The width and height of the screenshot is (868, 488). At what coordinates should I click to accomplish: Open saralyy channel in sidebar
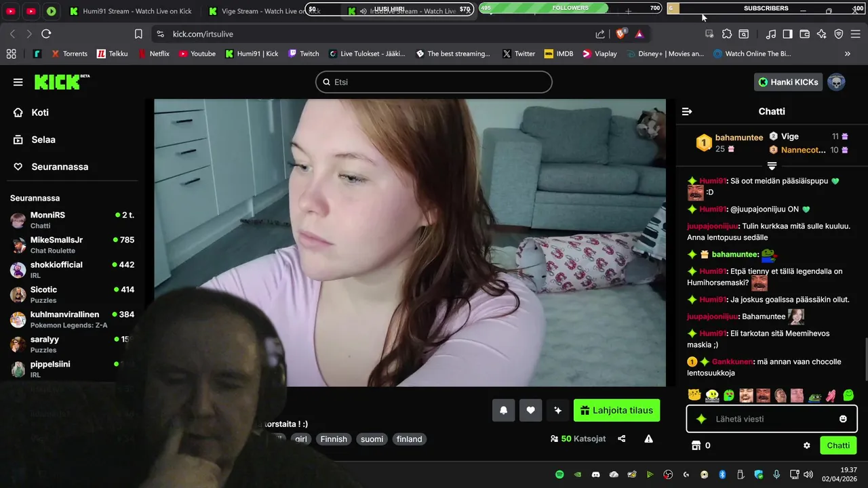(72, 344)
